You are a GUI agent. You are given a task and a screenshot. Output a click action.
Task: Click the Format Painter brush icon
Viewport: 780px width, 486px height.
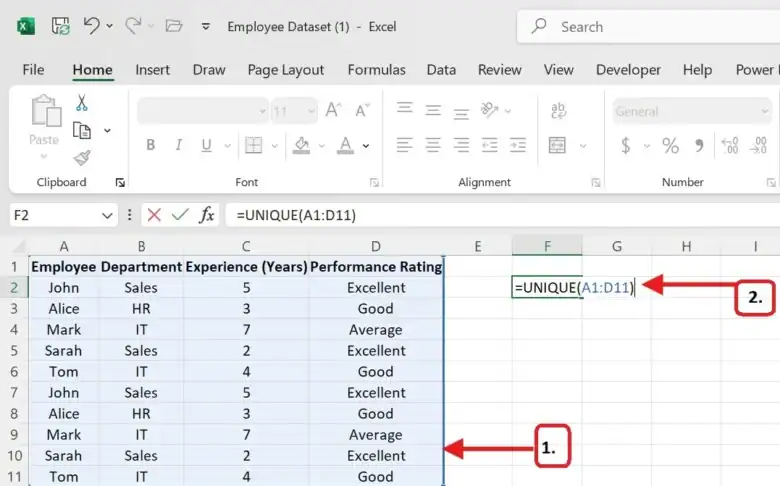pos(82,158)
